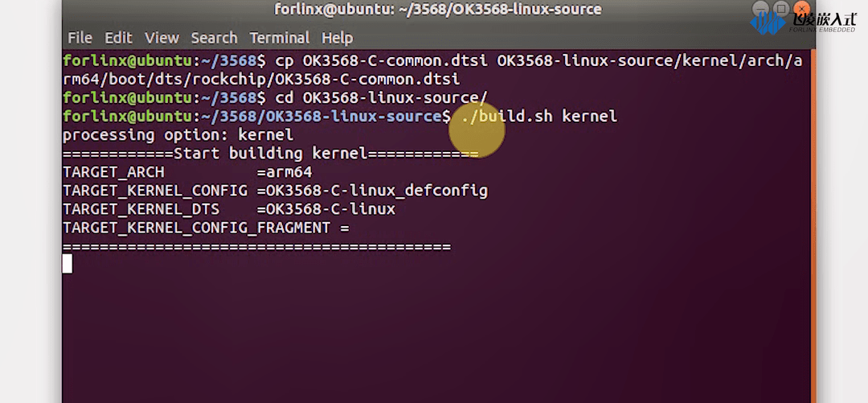Click the Forlinx Embedded logo
868x403 pixels.
click(x=802, y=22)
